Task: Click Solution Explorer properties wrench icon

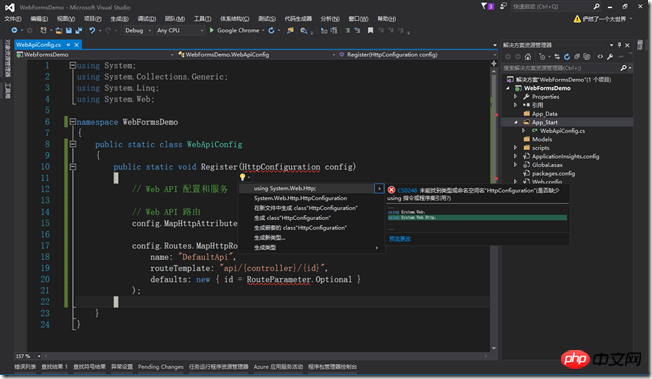Action: [x=610, y=57]
